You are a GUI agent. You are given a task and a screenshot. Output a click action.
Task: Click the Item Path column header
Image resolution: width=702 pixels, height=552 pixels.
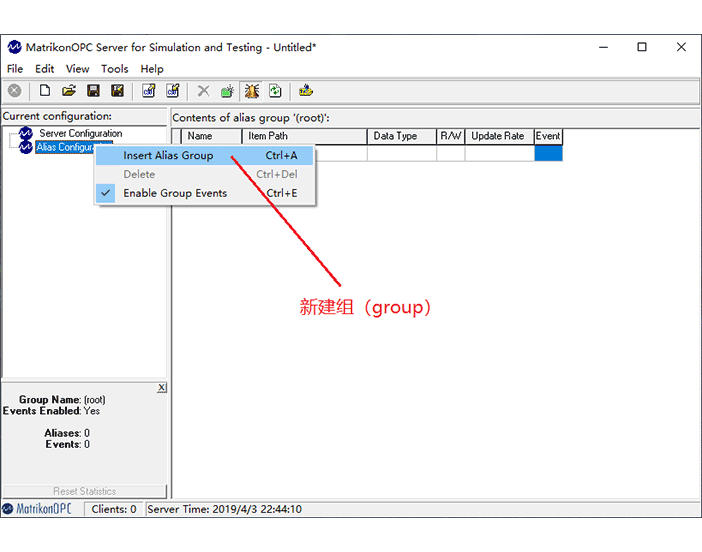[x=304, y=136]
